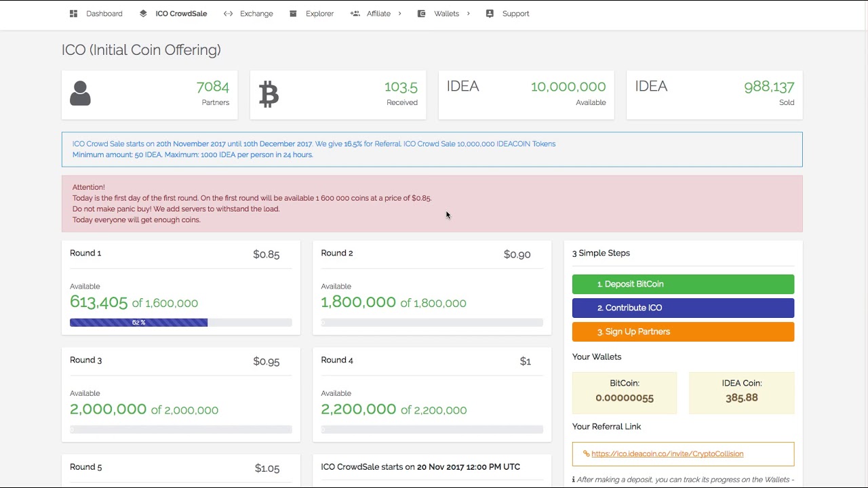This screenshot has width=868, height=488.
Task: Click the Deposit BitCoin button
Action: [x=683, y=284]
